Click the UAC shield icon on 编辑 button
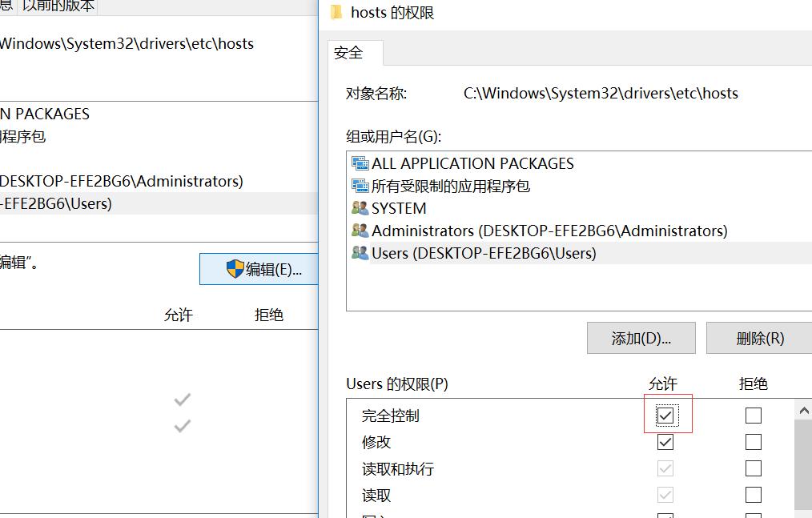The height and width of the screenshot is (518, 812). (234, 268)
